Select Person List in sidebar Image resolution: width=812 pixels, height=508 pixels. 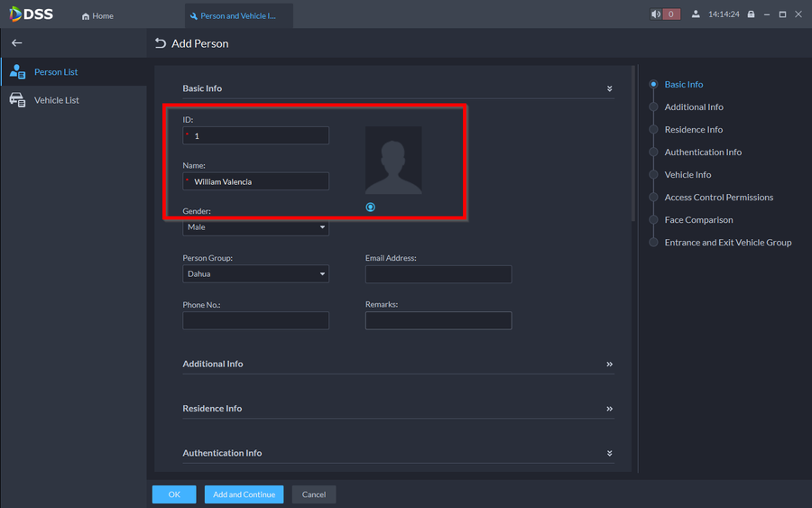(x=74, y=71)
